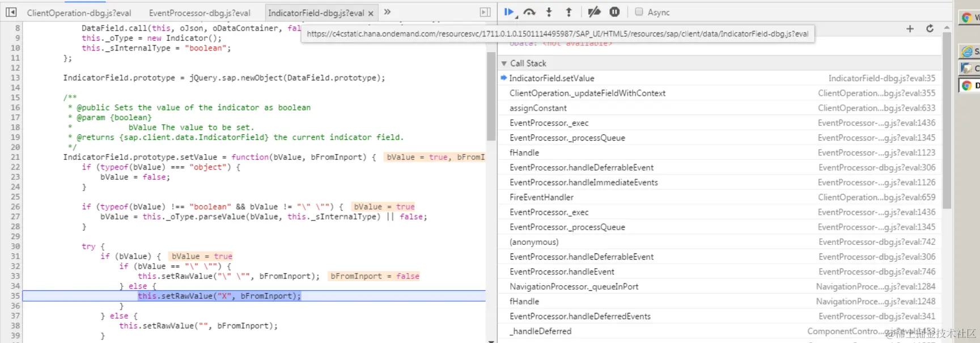Close the IndicatorField-dbg.js?eval tab

[x=371, y=13]
